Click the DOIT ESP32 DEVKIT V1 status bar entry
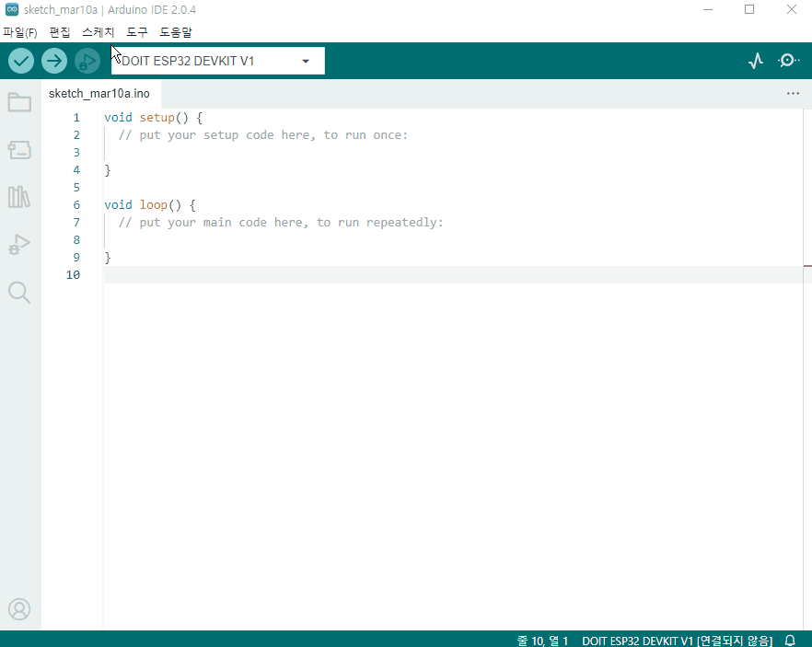 pyautogui.click(x=678, y=641)
